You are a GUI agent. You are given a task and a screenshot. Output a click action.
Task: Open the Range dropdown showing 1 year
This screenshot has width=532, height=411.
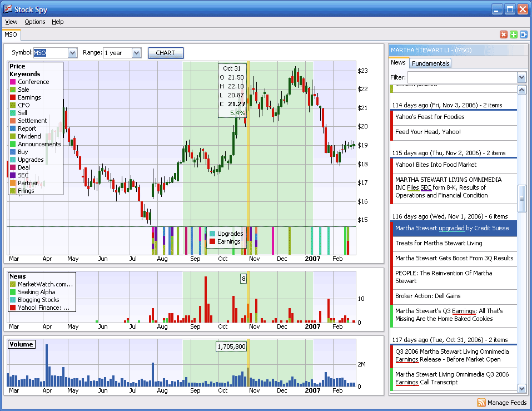[136, 52]
